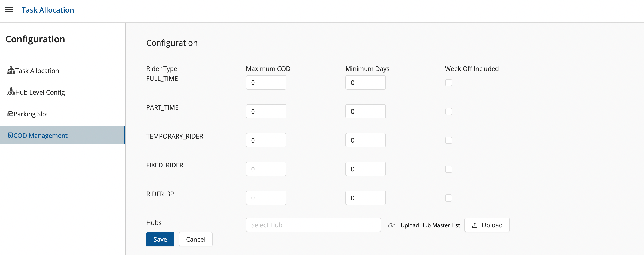
Task: Enable Week Off for RIDER_3PL
Action: click(448, 198)
